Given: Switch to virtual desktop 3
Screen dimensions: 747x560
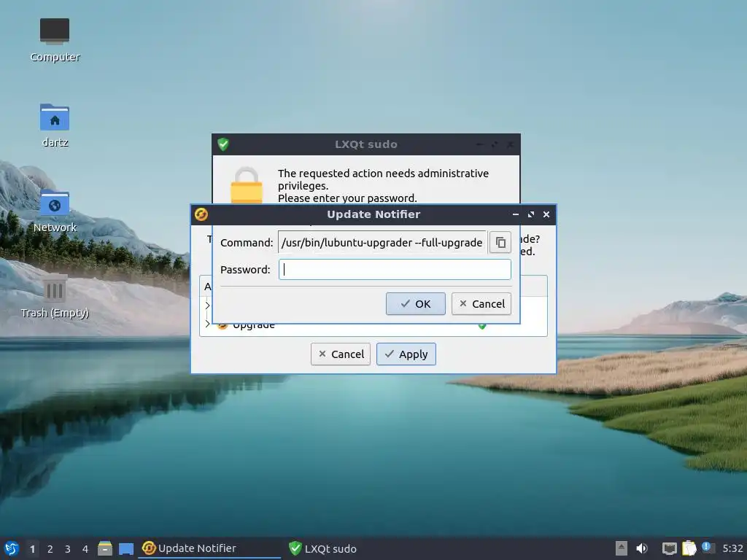Looking at the screenshot, I should (68, 549).
